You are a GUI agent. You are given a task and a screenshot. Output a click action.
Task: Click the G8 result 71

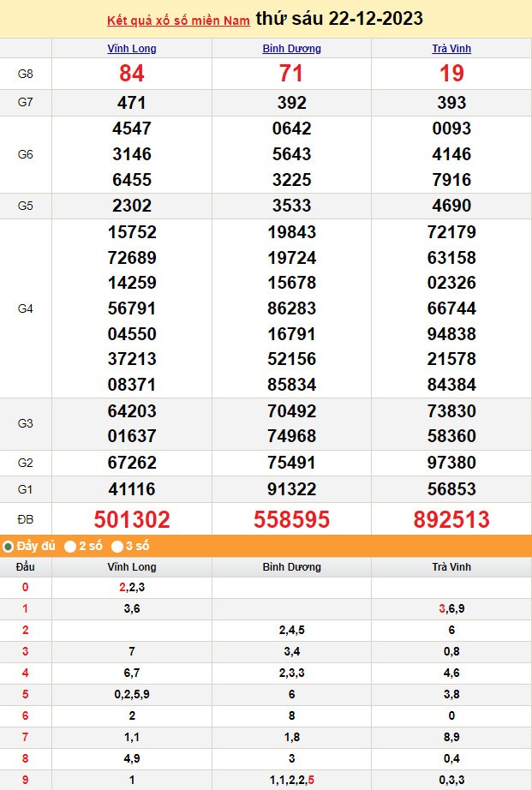(291, 74)
